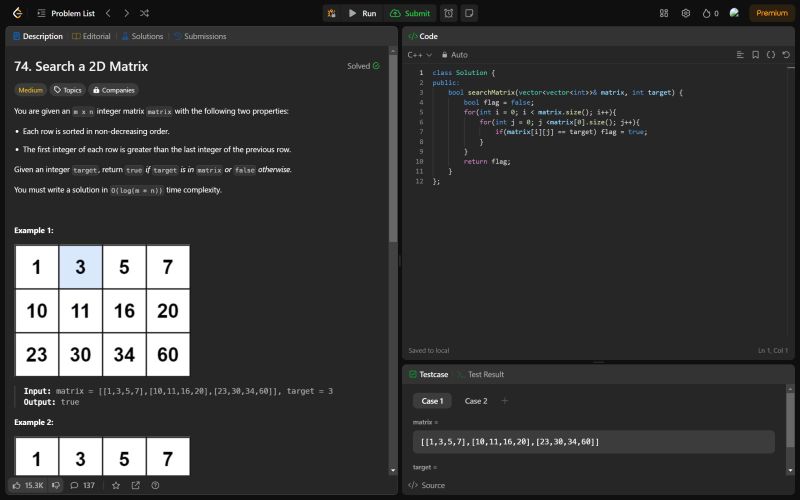
Task: Click the 'return flag;' code line
Action: (487, 161)
